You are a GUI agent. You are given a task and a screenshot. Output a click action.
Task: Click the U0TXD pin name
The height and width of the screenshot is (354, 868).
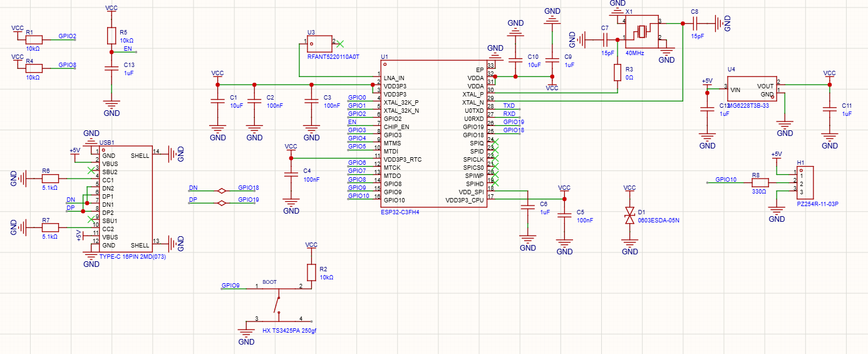click(474, 110)
